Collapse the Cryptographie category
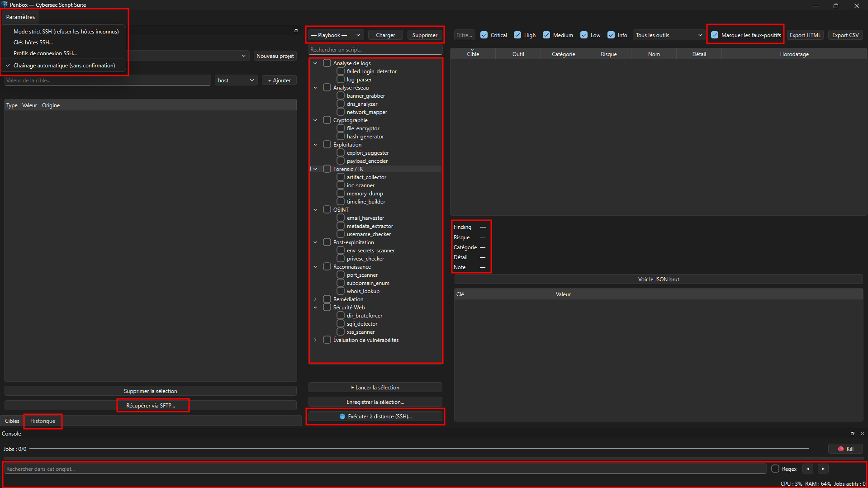The width and height of the screenshot is (868, 488). tap(315, 120)
